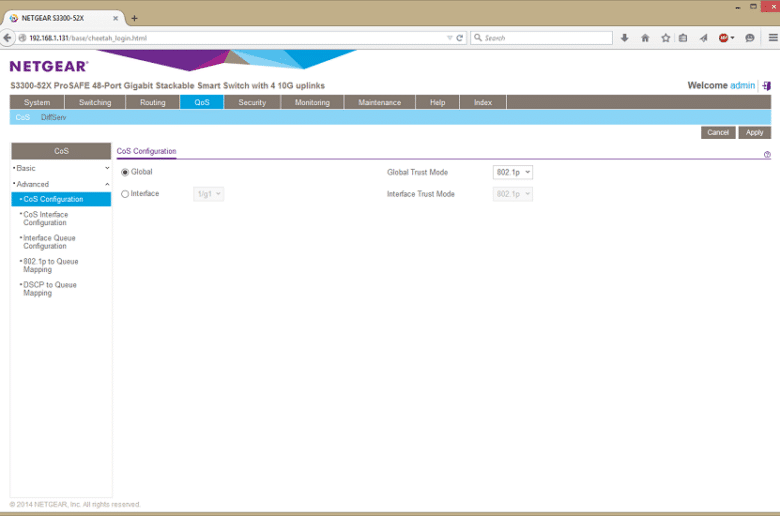
Task: Select the DiffServ submenu item
Action: pos(54,117)
